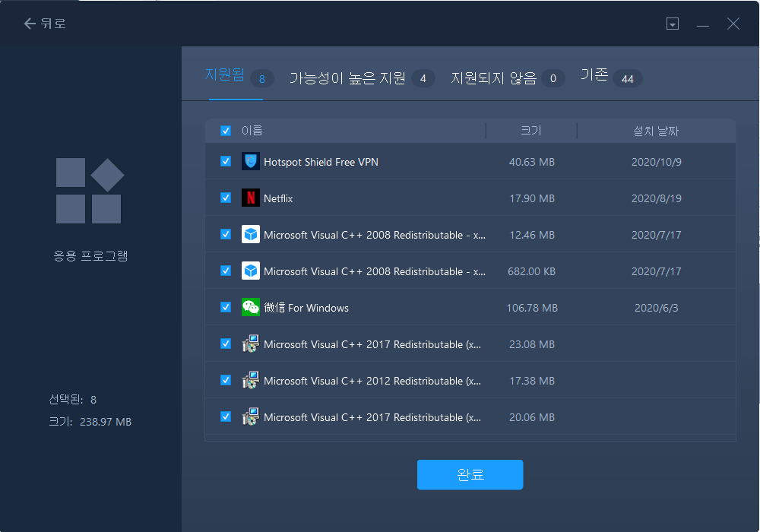Click the 682.00 KB Visual C++ 2008 icon

250,271
